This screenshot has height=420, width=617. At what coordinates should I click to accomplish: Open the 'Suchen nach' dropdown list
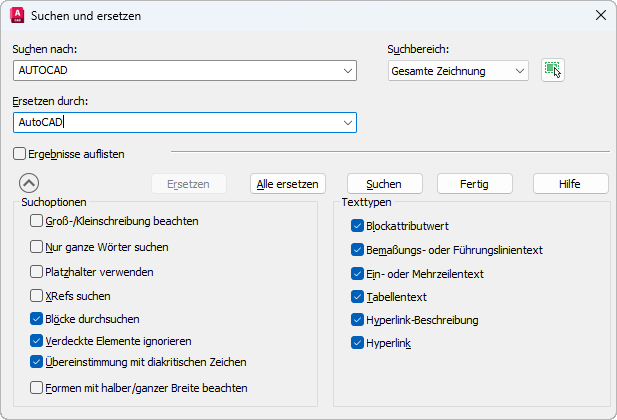click(x=348, y=71)
